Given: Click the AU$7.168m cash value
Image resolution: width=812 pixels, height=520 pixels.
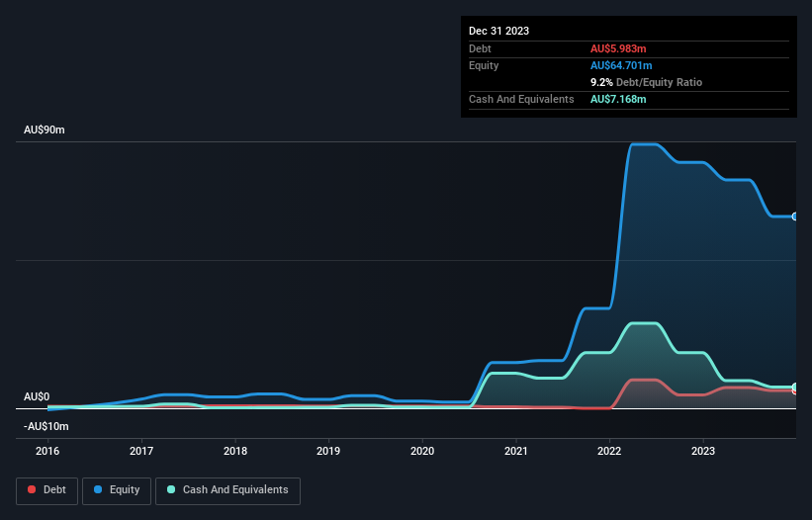Looking at the screenshot, I should [x=618, y=99].
